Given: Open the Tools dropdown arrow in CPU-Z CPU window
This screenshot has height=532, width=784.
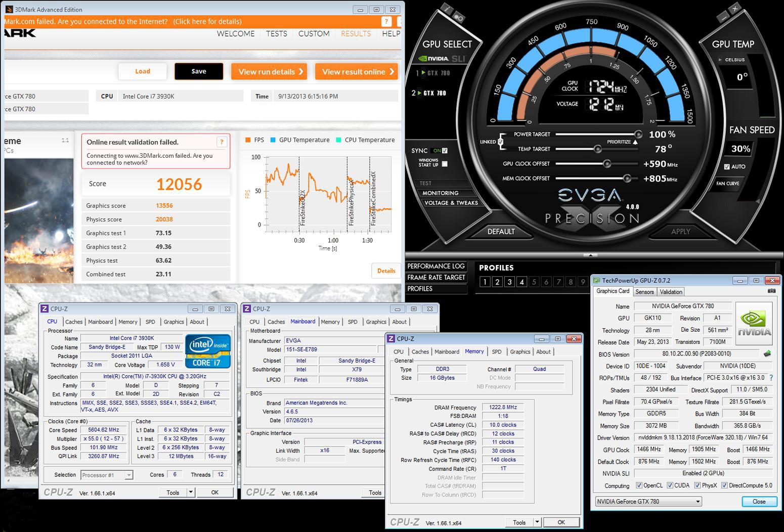Looking at the screenshot, I should [191, 493].
